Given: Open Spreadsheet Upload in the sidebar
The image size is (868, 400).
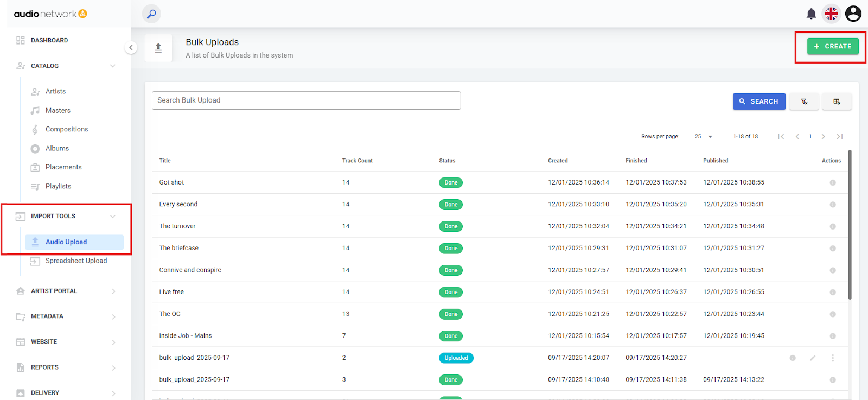Looking at the screenshot, I should pos(76,261).
